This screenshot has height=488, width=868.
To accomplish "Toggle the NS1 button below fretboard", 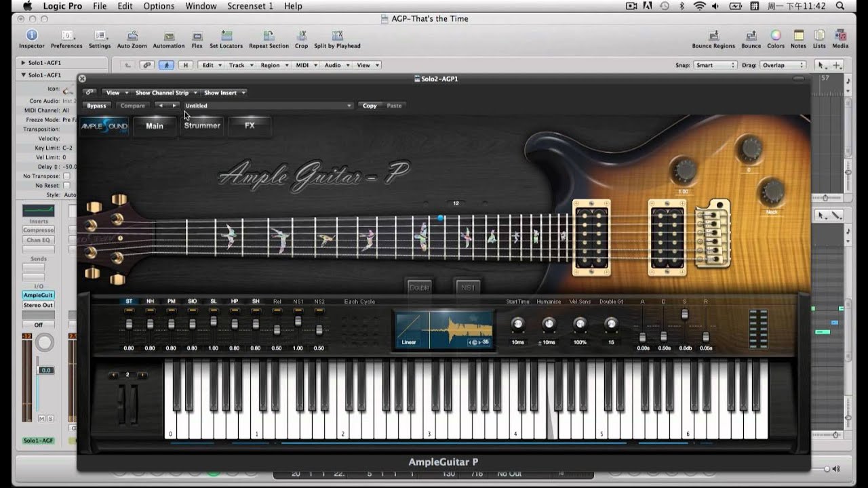I will tap(468, 287).
